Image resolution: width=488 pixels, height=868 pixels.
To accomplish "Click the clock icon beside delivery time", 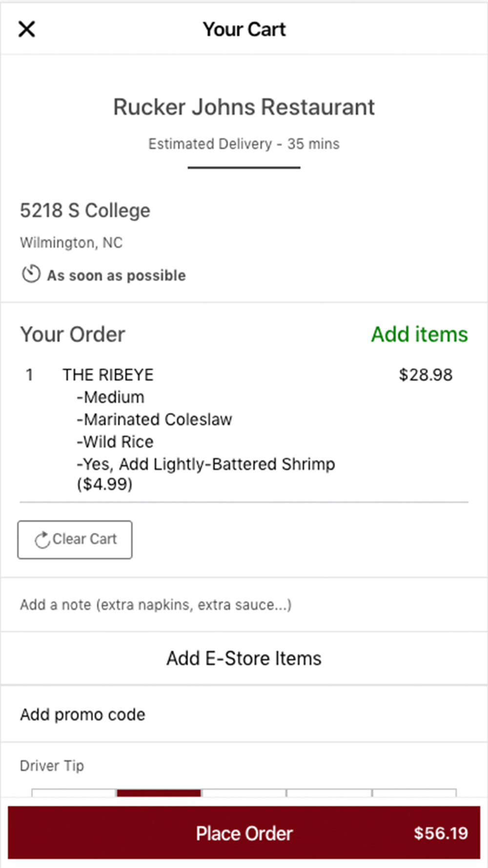I will (31, 274).
